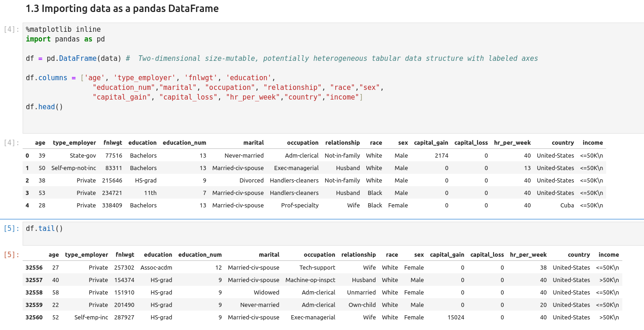Click the red output prompt [5]

click(x=12, y=254)
